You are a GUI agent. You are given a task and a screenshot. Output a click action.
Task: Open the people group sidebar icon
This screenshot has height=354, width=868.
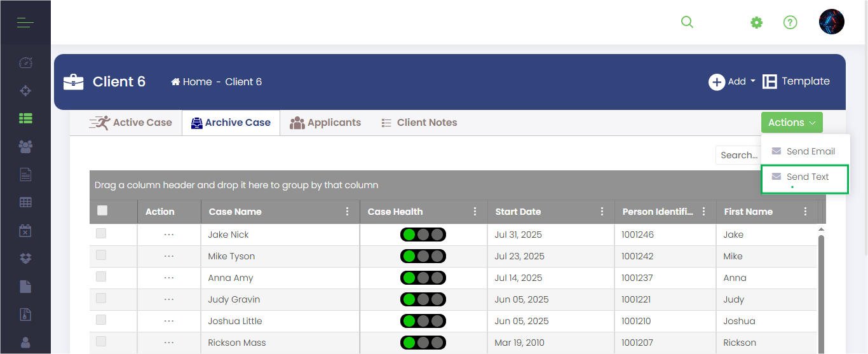25,146
